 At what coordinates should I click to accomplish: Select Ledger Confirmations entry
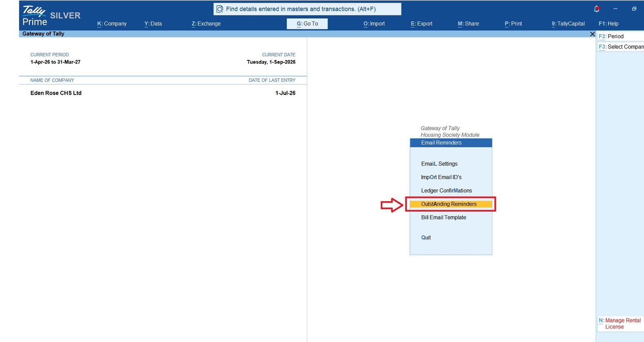pos(446,191)
